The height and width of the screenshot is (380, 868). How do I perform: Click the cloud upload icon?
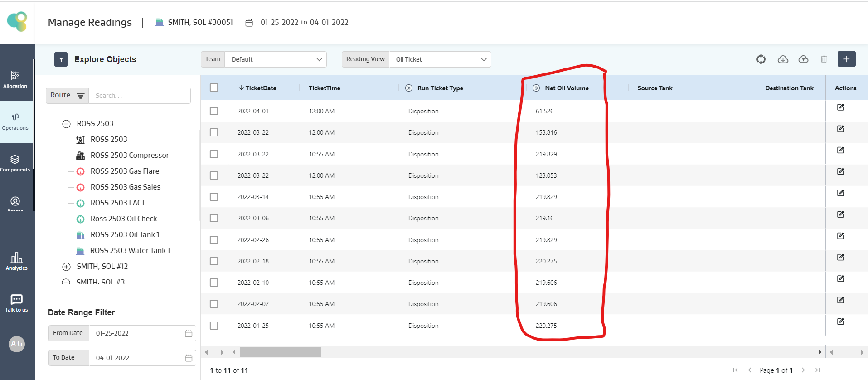pyautogui.click(x=803, y=59)
